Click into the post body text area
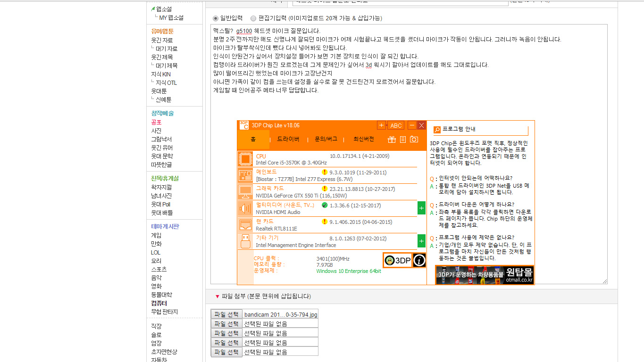The image size is (644, 362). [409, 154]
